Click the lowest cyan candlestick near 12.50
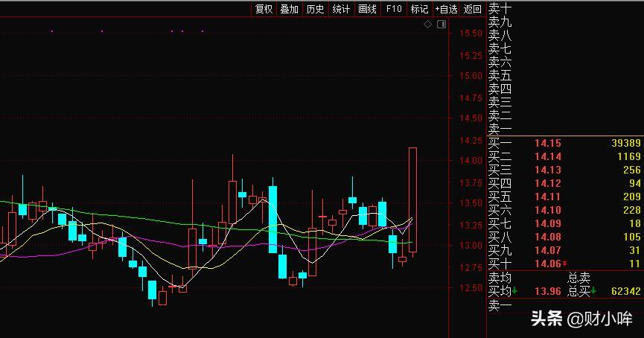 tap(152, 290)
